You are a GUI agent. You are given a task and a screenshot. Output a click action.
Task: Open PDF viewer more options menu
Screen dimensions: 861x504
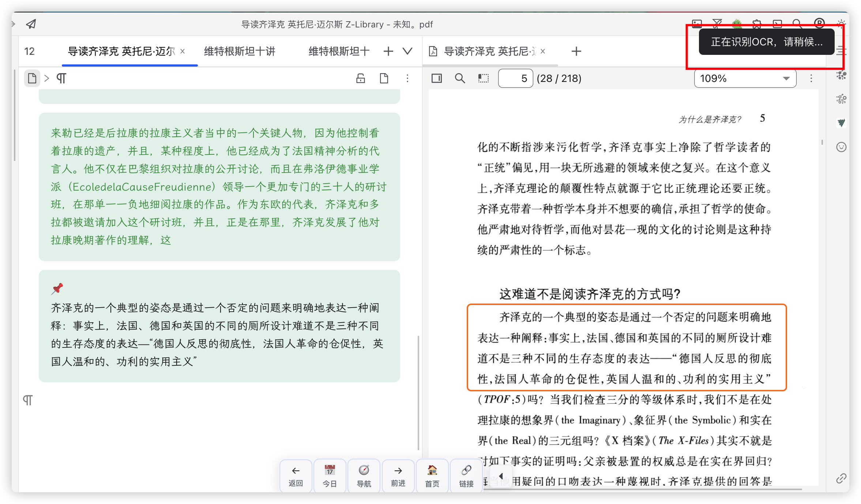[x=811, y=78]
